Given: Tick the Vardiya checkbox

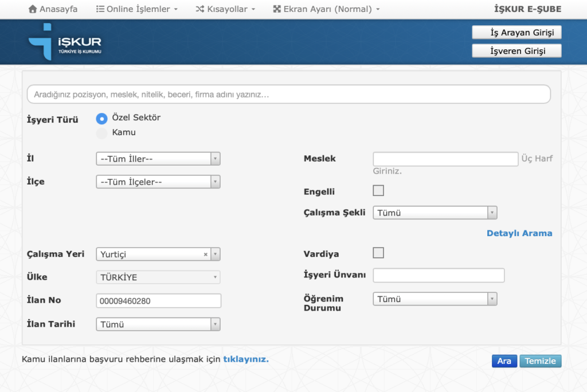Looking at the screenshot, I should click(x=378, y=253).
